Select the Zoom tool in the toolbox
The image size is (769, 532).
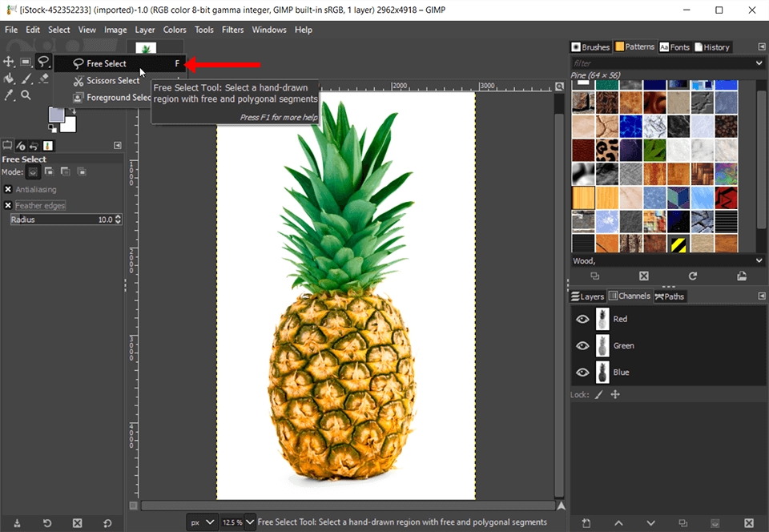[x=26, y=95]
